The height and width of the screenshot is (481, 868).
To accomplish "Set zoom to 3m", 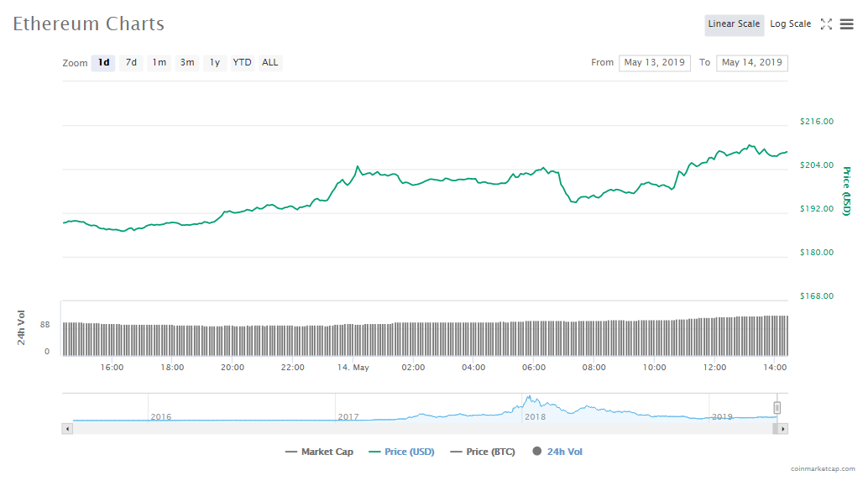I will tap(187, 63).
